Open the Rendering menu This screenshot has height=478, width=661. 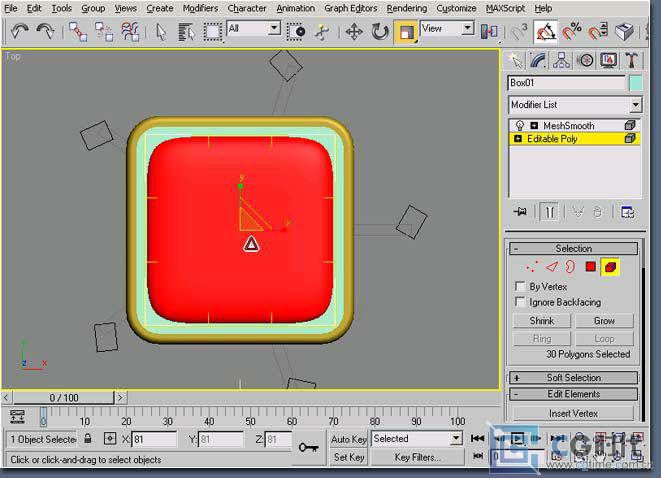pos(406,8)
